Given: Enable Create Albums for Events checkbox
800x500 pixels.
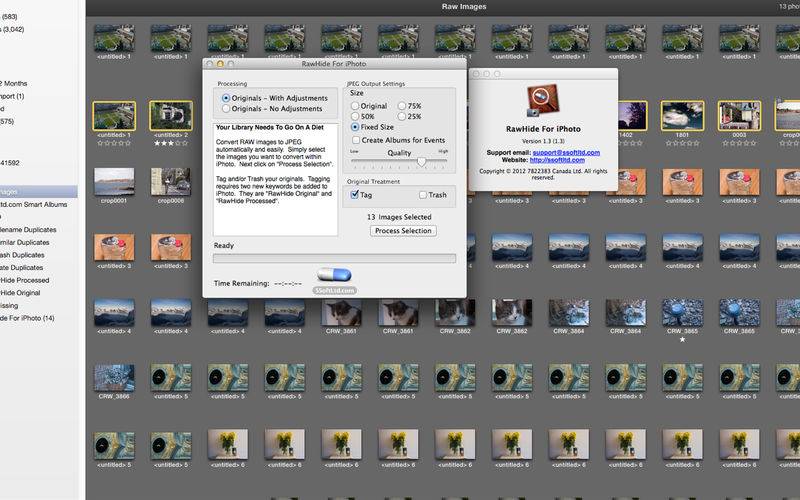Looking at the screenshot, I should 356,140.
